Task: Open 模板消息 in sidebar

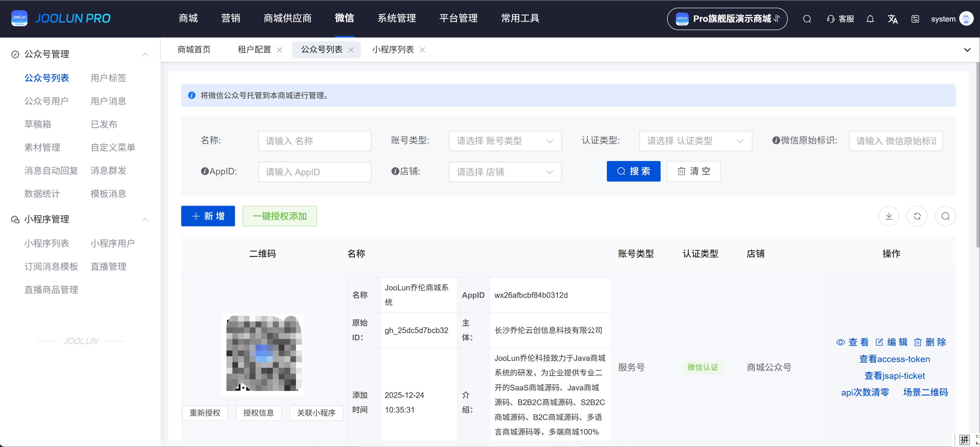Action: (x=108, y=194)
